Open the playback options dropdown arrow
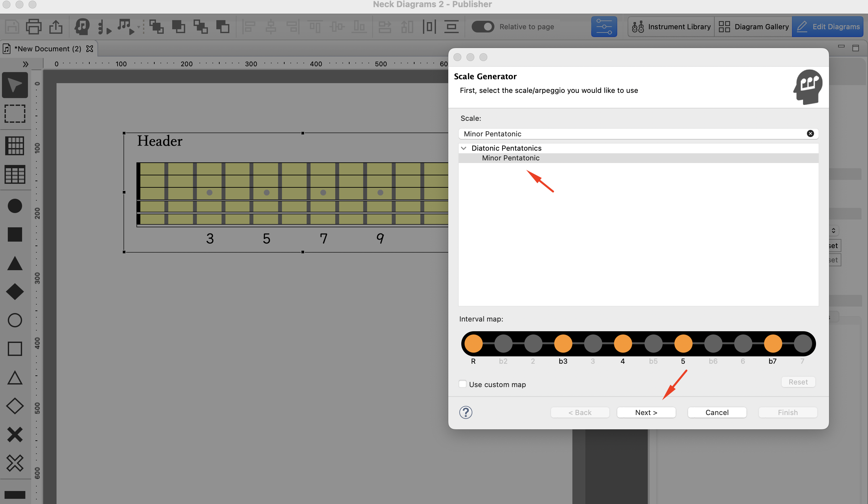The width and height of the screenshot is (868, 504). coord(138,27)
